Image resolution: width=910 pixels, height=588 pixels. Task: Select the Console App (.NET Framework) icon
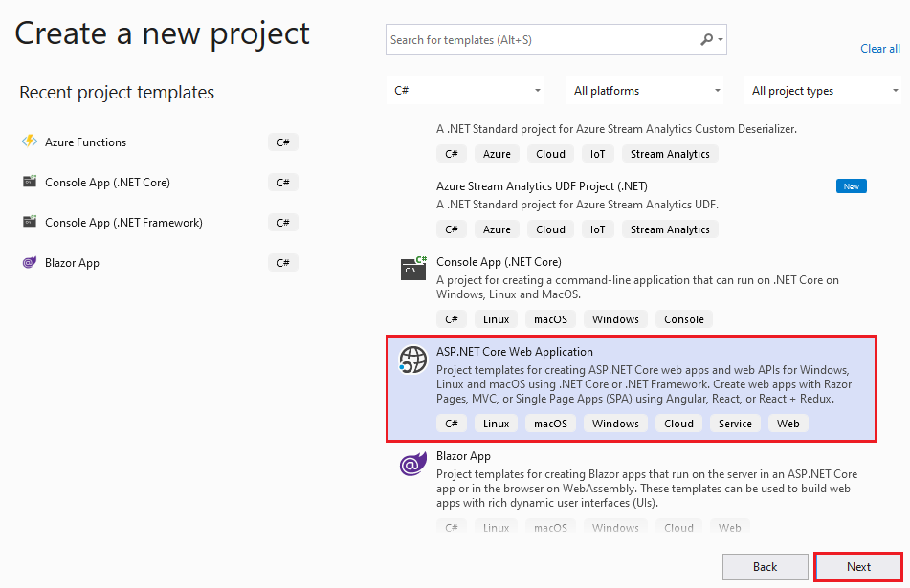[x=30, y=222]
